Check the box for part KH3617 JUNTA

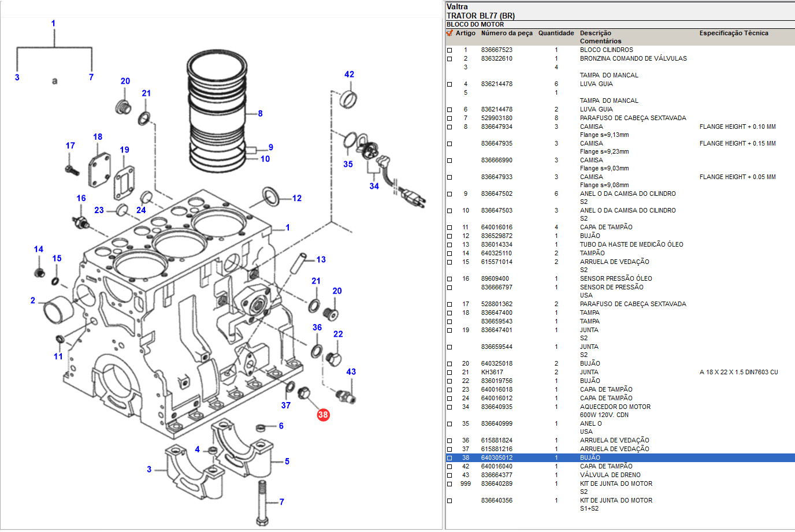click(x=449, y=373)
